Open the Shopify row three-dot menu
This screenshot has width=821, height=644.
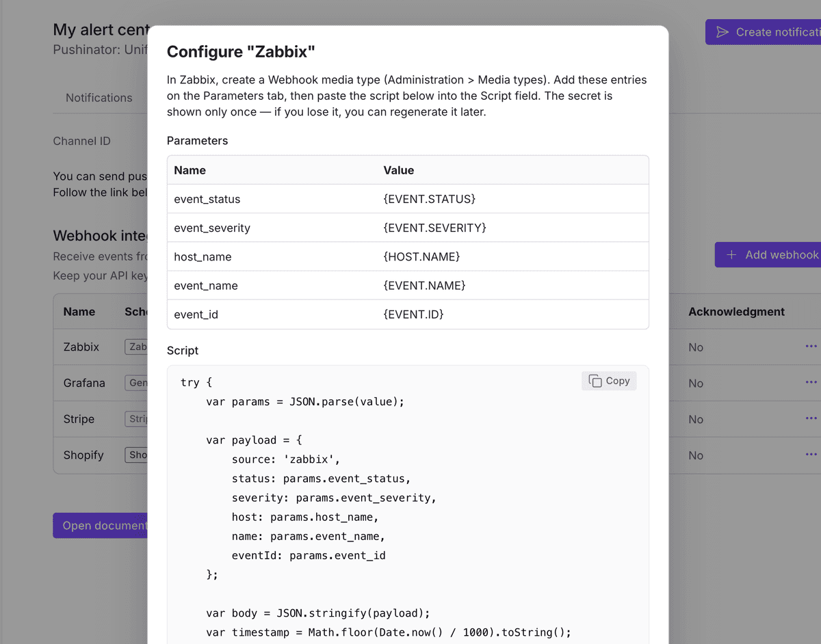coord(811,455)
